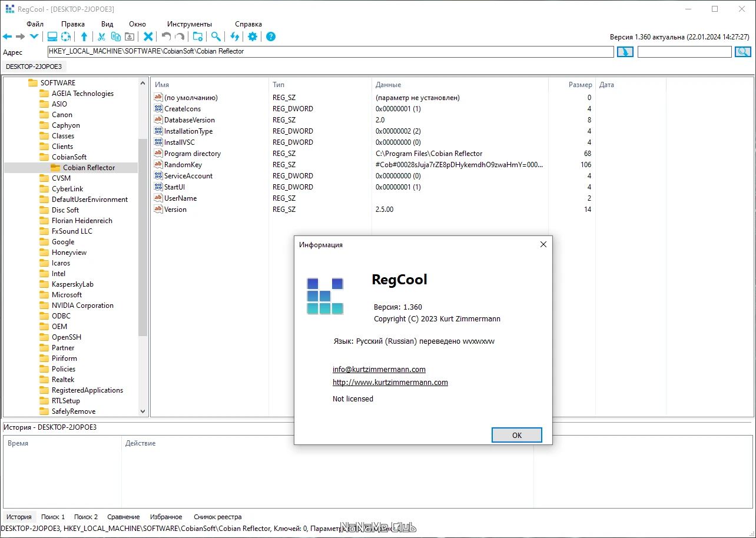Click the magnifier Search icon in toolbar
The image size is (756, 538).
pyautogui.click(x=216, y=36)
